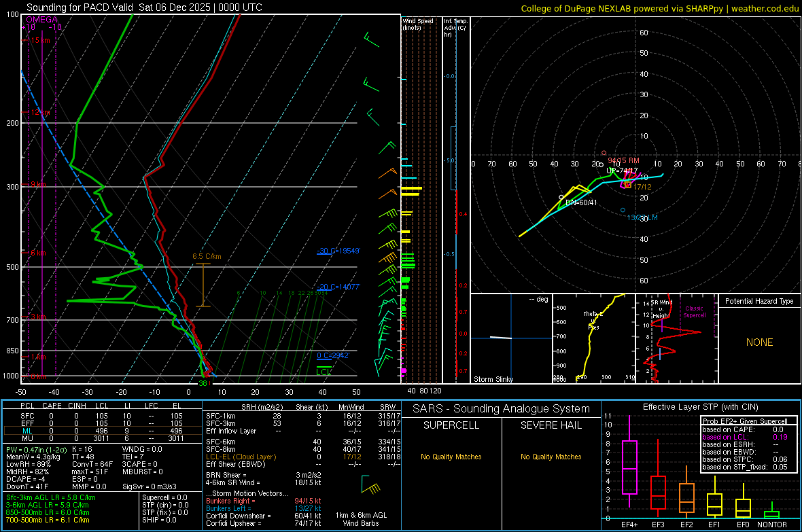Click the UP=74/17 hodograph label

pyautogui.click(x=622, y=171)
